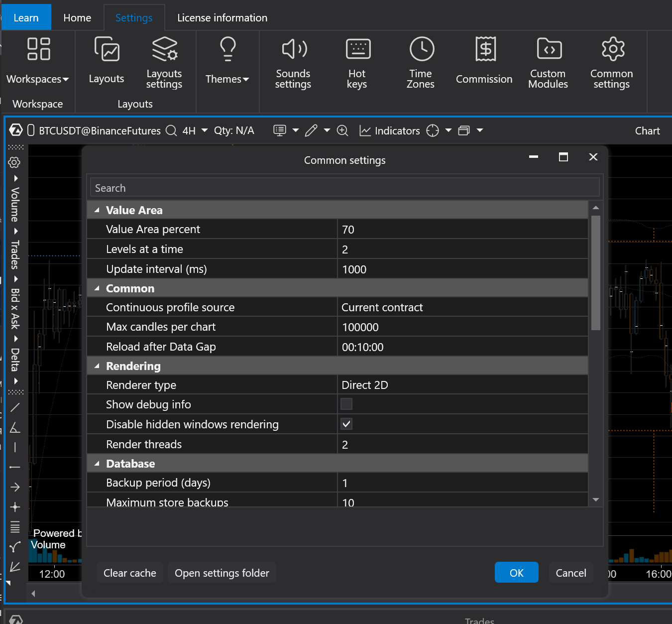Click the Search field in Common settings
Image resolution: width=672 pixels, height=624 pixels.
click(344, 188)
